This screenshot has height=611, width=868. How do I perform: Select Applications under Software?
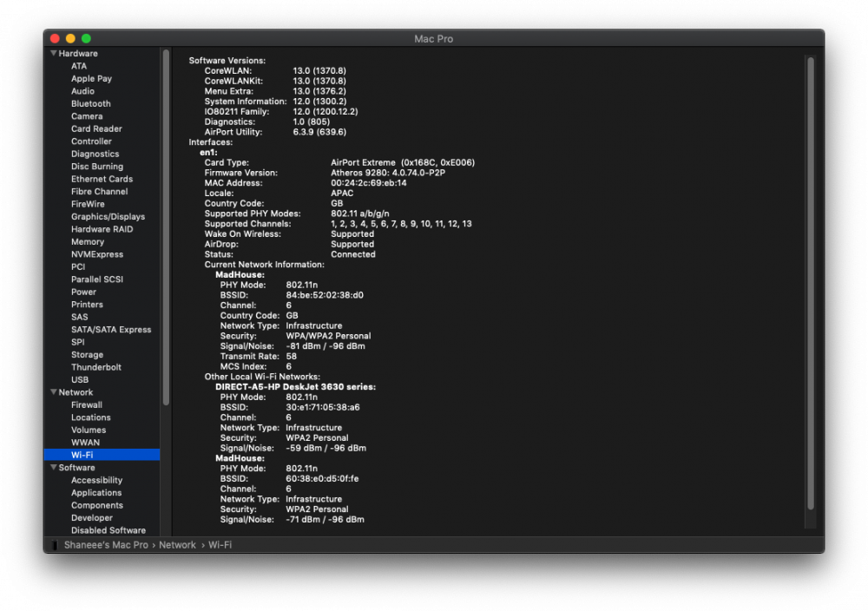tap(96, 493)
